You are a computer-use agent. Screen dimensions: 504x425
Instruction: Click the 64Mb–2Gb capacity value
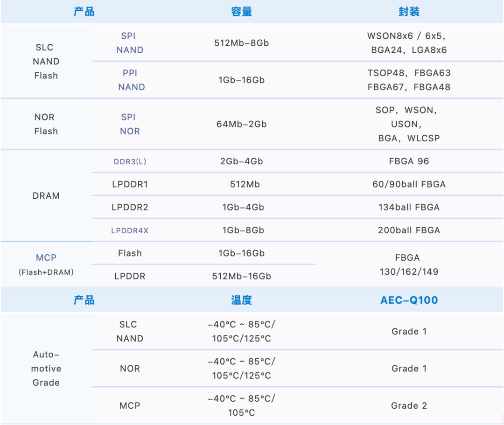coord(241,124)
